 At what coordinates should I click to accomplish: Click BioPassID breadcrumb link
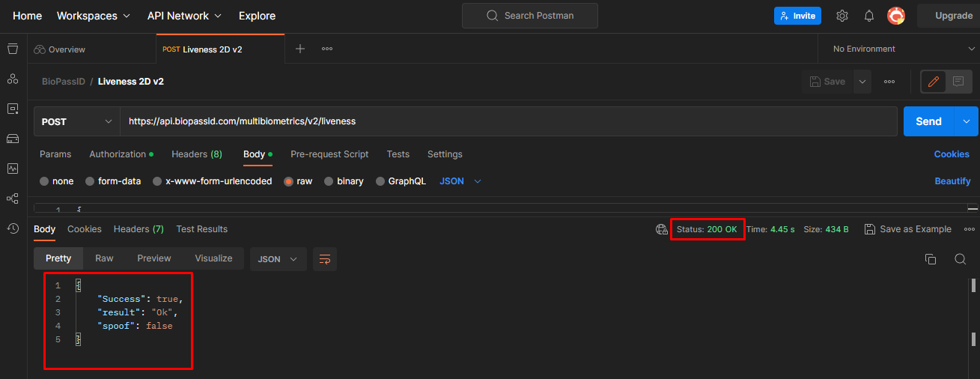coord(63,82)
